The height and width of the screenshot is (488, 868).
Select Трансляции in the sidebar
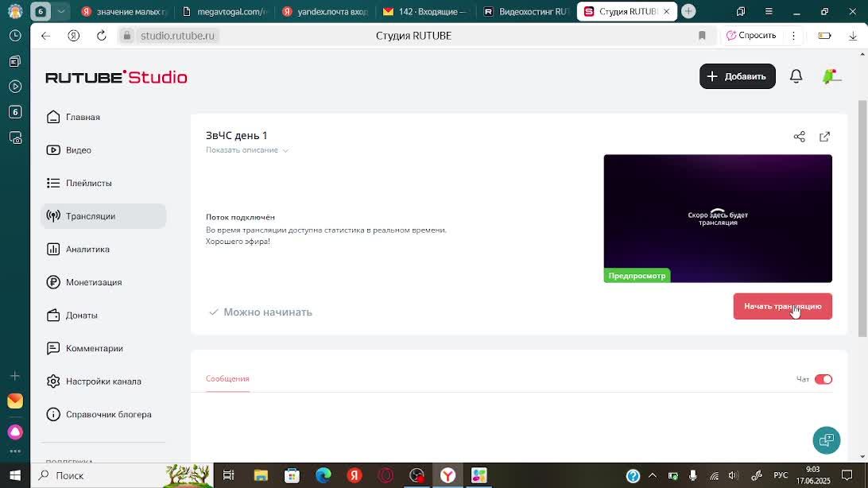click(x=103, y=216)
